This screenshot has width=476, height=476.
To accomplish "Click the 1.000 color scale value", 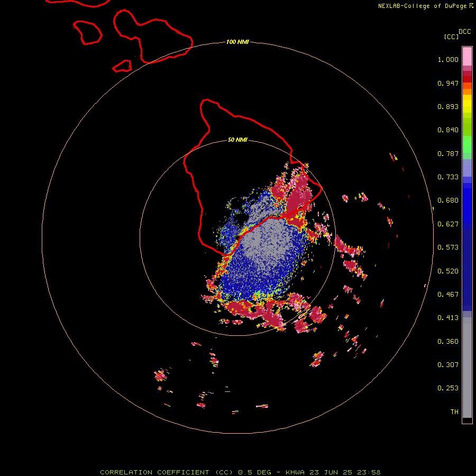I will click(x=448, y=59).
